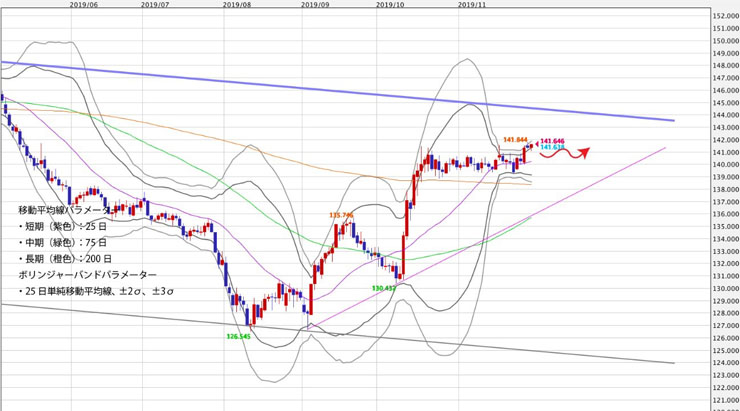Click the 2019/09 date label
The width and height of the screenshot is (740, 411).
tap(315, 4)
